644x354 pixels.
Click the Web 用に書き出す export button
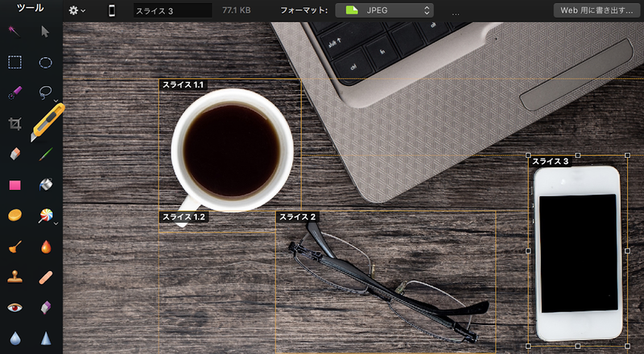(594, 10)
